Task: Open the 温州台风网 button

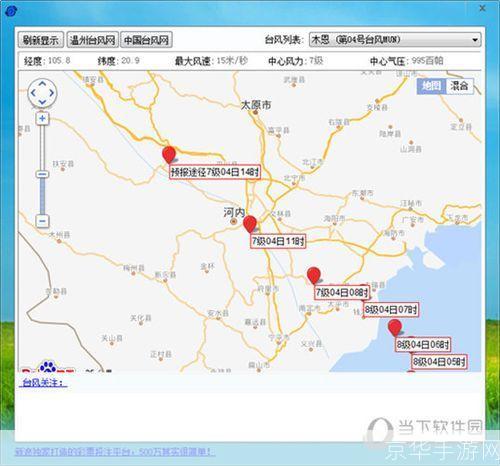Action: pos(93,40)
